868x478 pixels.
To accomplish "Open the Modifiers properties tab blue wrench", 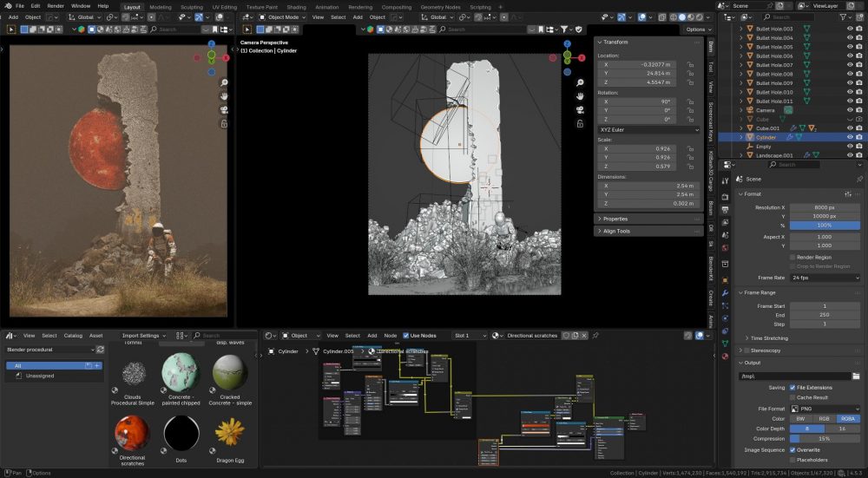I will 725,292.
